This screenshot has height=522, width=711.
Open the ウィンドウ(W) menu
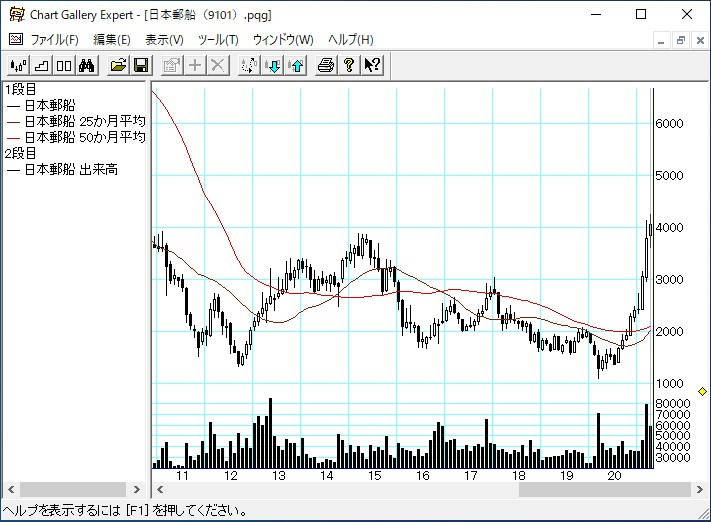point(283,40)
